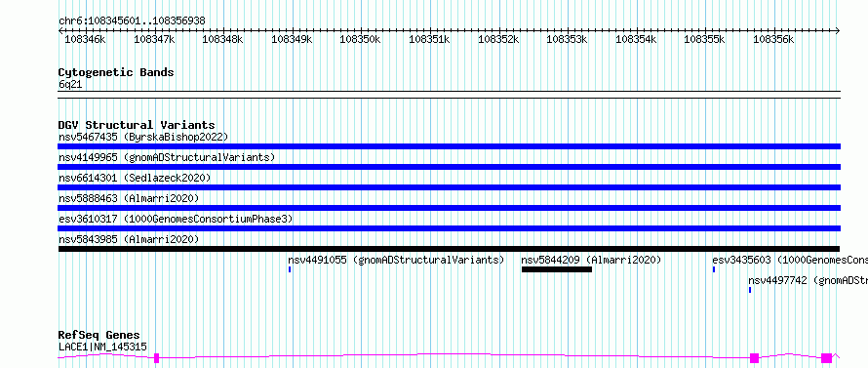
Task: Click the LACE1 exon block near 108355.7k
Action: click(754, 358)
